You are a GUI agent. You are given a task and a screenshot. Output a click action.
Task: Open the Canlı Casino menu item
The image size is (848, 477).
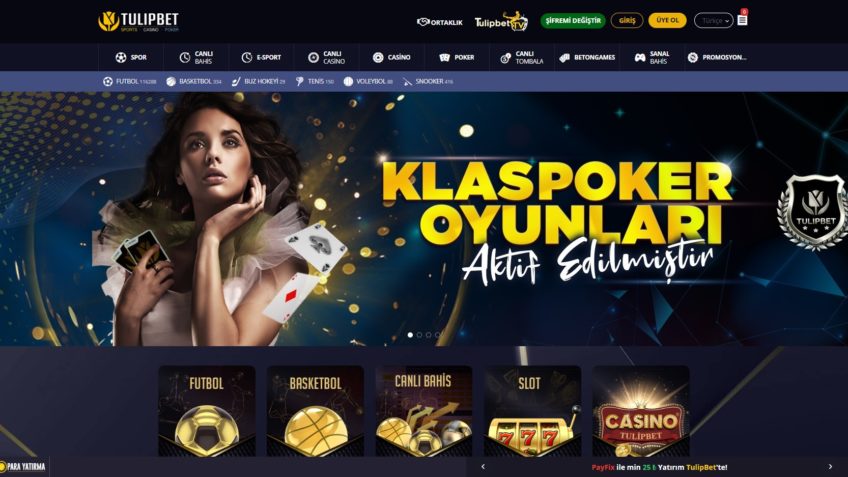327,57
